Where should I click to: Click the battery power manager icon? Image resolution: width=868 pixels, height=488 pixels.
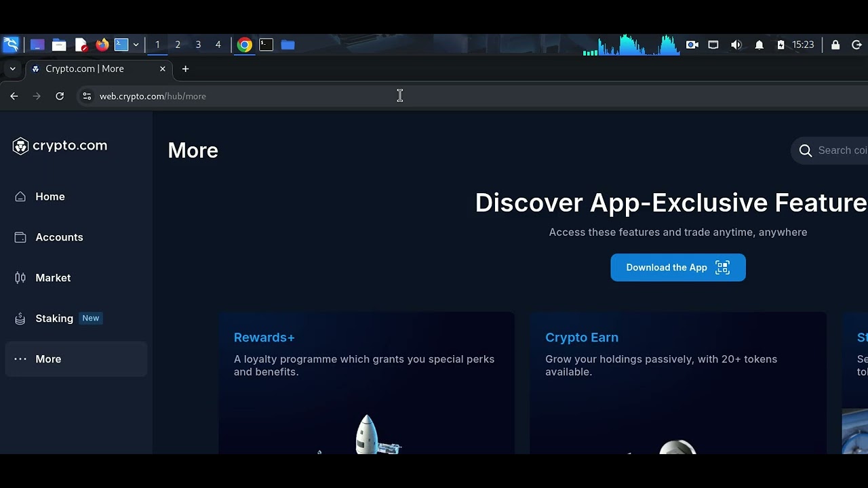click(x=781, y=45)
